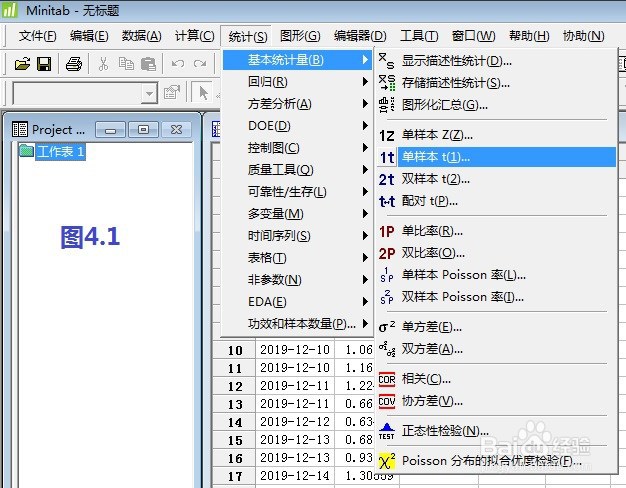Click the Undo arrow icon
The height and width of the screenshot is (488, 626).
tap(178, 63)
